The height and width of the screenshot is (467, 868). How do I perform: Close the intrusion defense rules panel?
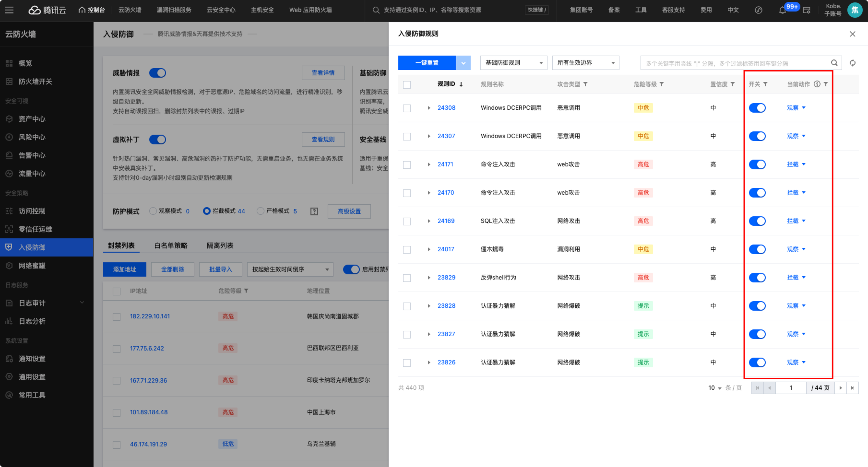click(853, 34)
